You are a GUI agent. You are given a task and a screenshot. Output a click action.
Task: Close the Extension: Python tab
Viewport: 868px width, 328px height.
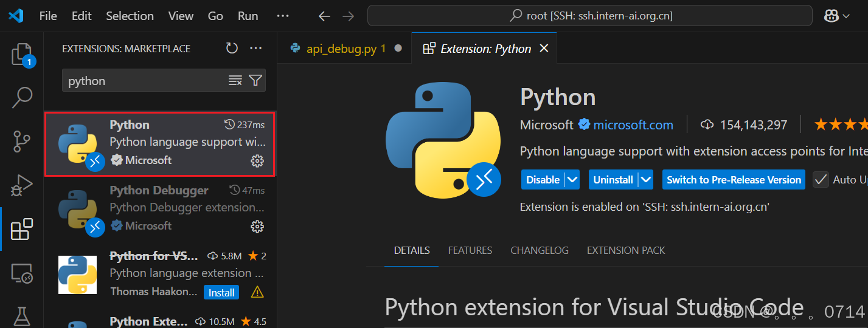pos(544,48)
